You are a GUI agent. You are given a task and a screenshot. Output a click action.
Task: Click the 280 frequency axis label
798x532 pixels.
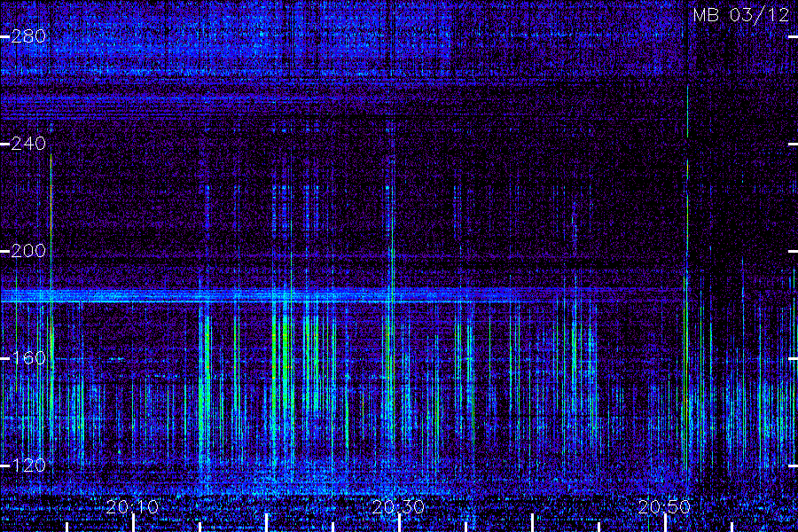coord(28,36)
